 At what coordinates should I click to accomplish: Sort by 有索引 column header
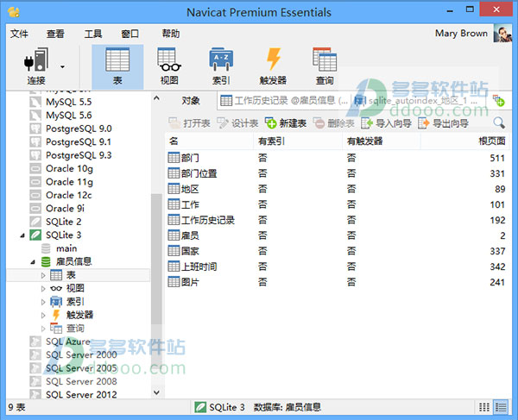coord(298,141)
